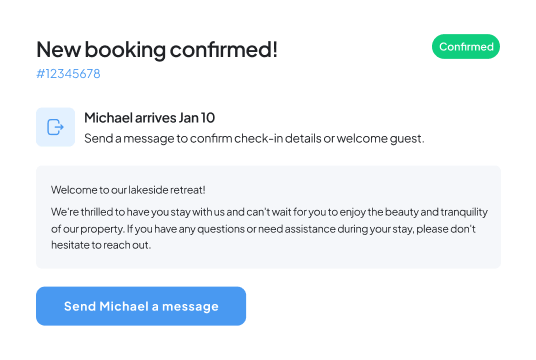The height and width of the screenshot is (360, 536).
Task: Click the New booking confirmed! heading
Action: (157, 50)
